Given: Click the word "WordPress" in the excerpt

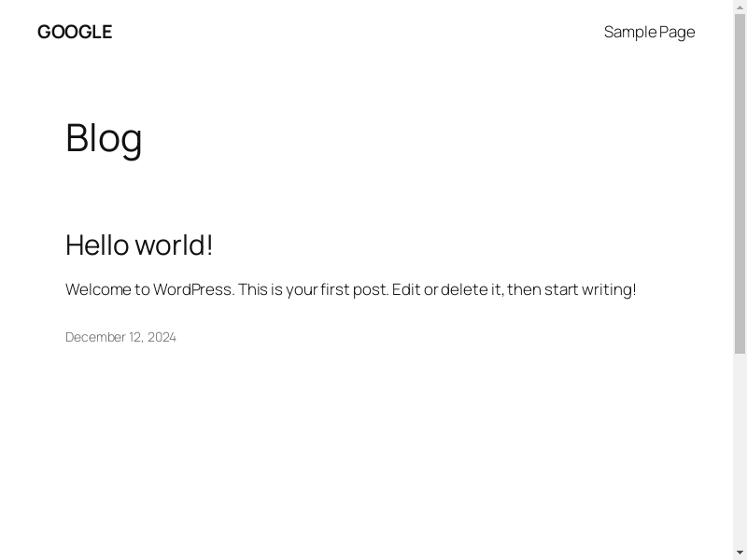Looking at the screenshot, I should pyautogui.click(x=193, y=289).
